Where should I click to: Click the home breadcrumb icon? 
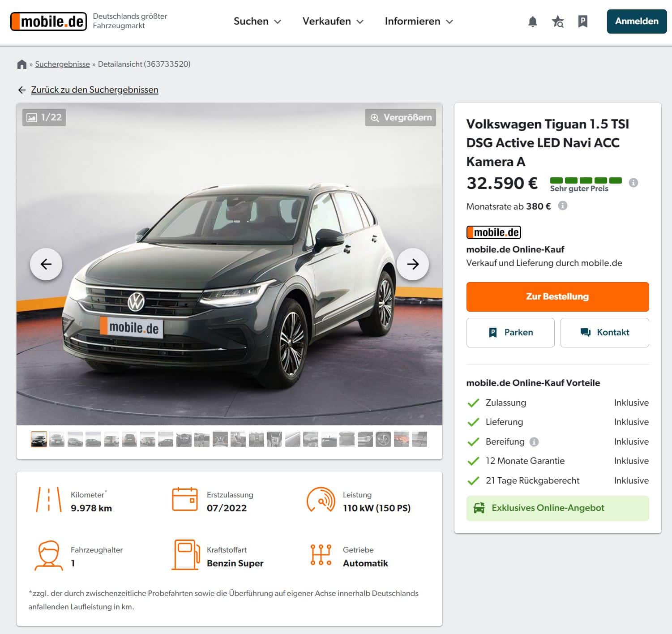point(22,64)
